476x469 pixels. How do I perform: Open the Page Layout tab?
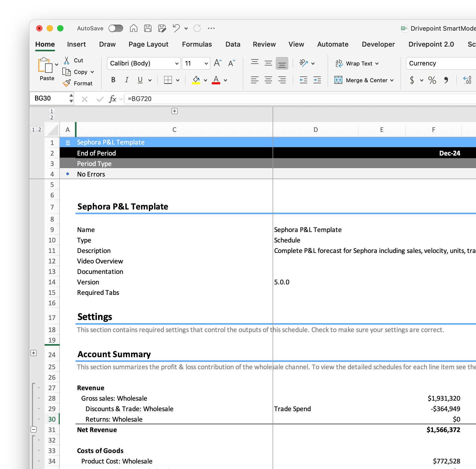[148, 44]
